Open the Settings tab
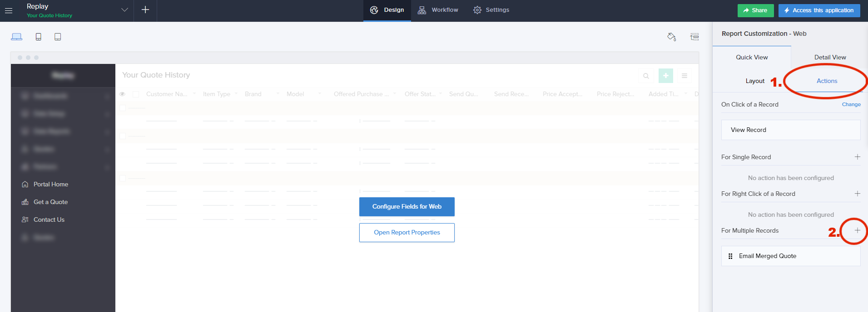Image resolution: width=868 pixels, height=312 pixels. tap(491, 10)
